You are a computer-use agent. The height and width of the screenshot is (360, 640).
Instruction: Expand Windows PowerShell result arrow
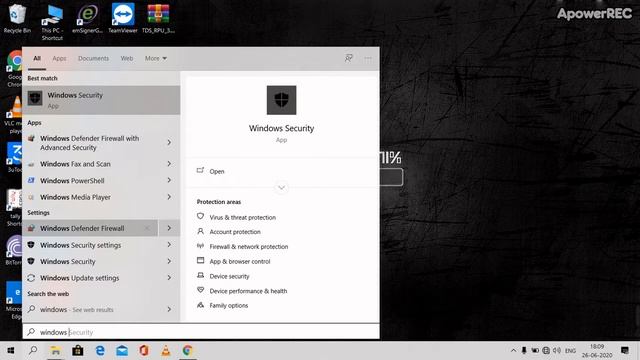169,180
